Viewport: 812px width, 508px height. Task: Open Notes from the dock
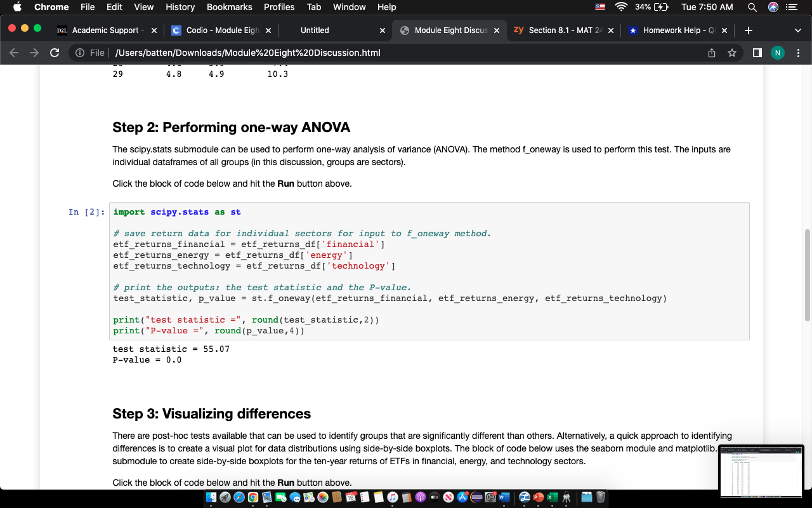[378, 497]
